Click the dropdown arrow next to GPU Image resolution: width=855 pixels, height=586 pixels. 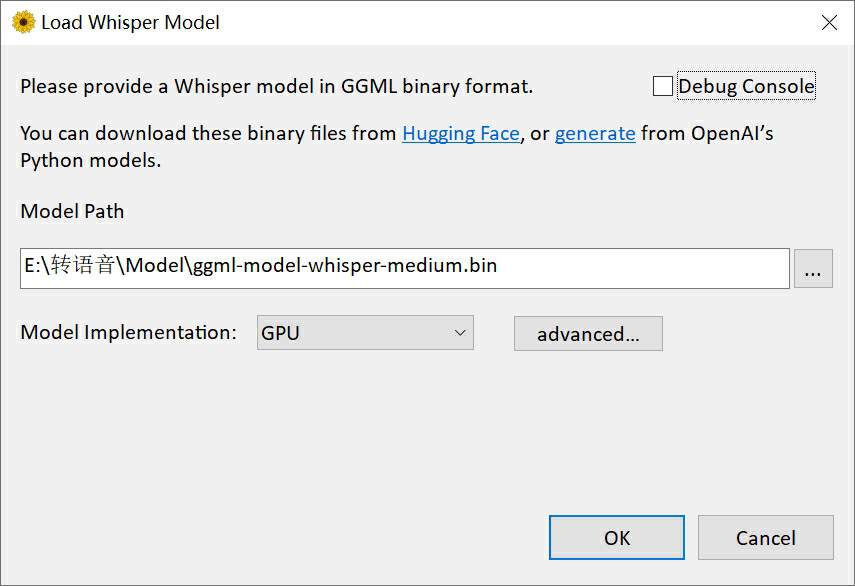(x=460, y=333)
